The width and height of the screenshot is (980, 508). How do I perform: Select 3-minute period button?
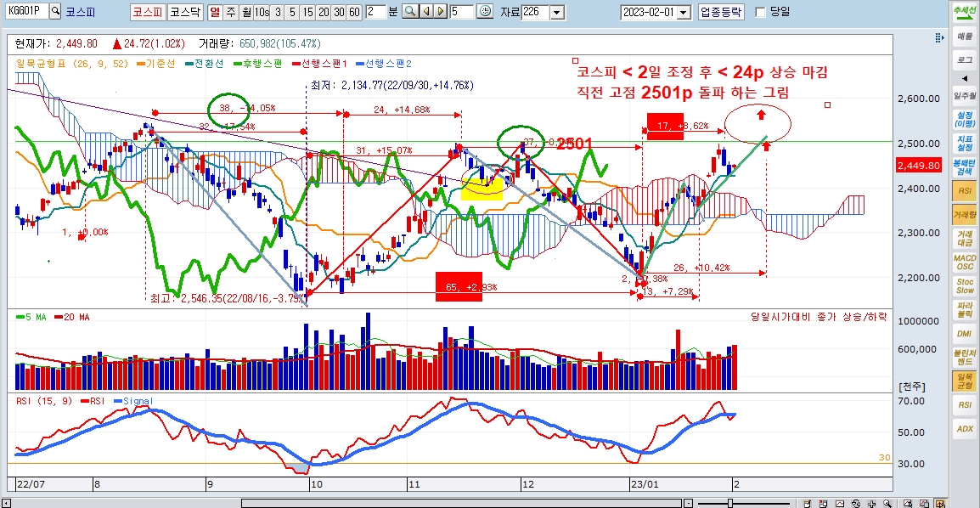(x=278, y=12)
